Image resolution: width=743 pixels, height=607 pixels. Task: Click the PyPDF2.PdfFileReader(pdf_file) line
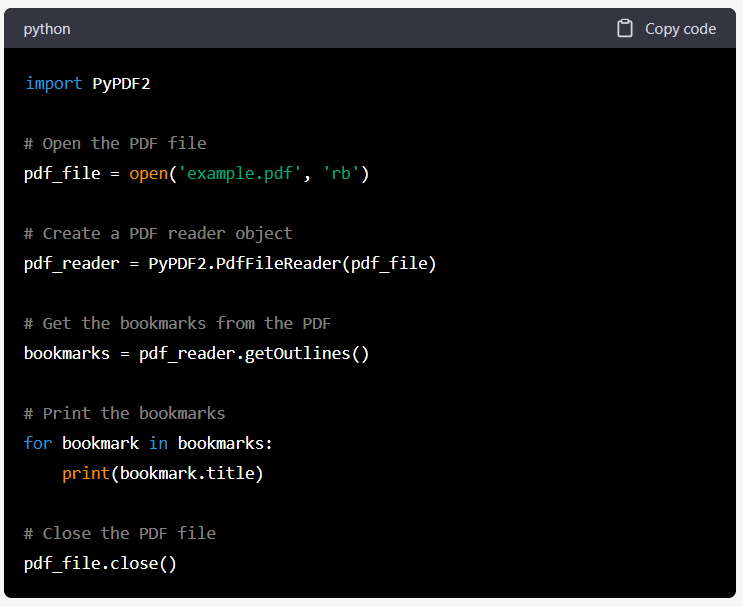230,263
